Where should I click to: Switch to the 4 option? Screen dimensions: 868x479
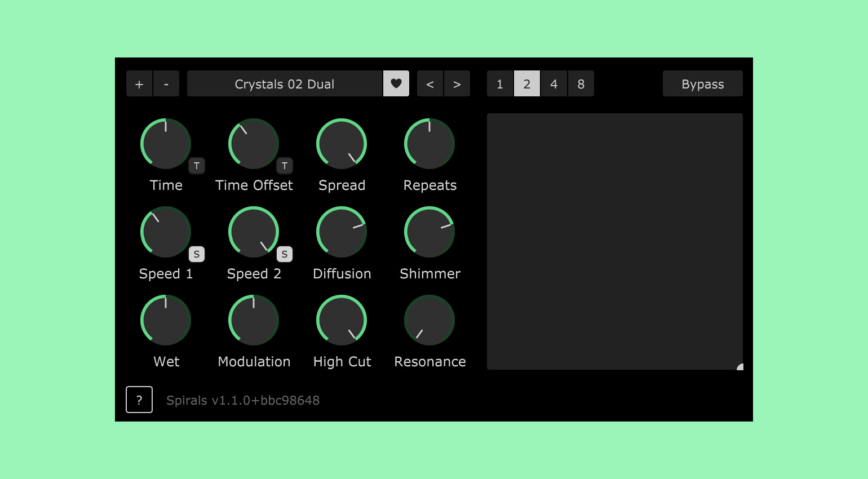[x=554, y=83]
